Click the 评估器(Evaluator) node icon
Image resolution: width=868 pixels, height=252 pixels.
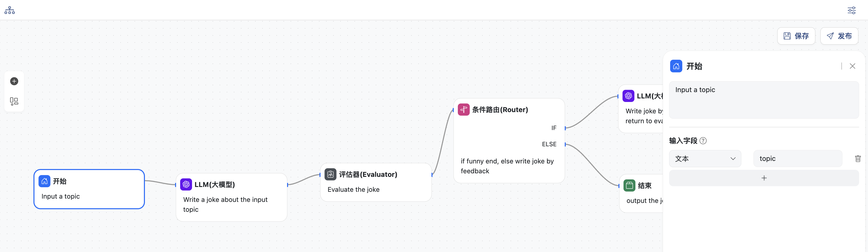tap(330, 174)
